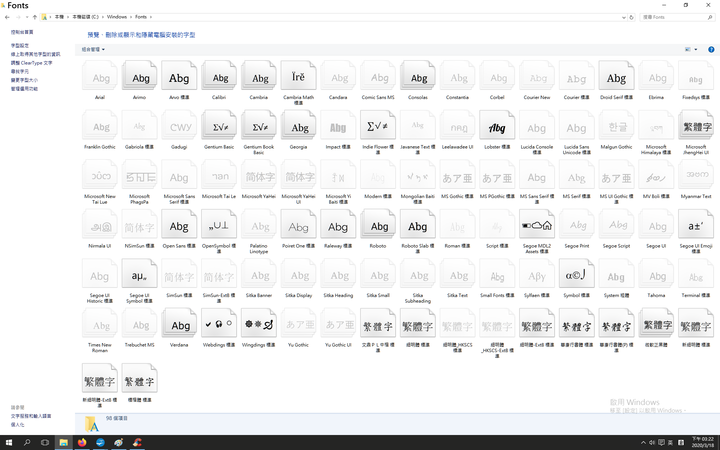Image resolution: width=720 pixels, height=450 pixels.
Task: Select the Arimo font icon
Action: (140, 76)
